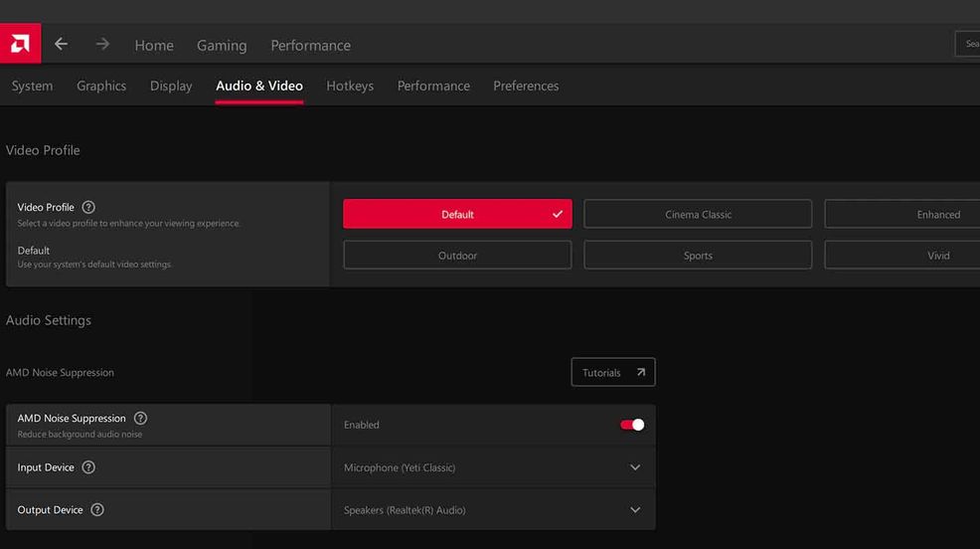
Task: Switch to the Hotkeys tab
Action: [350, 86]
